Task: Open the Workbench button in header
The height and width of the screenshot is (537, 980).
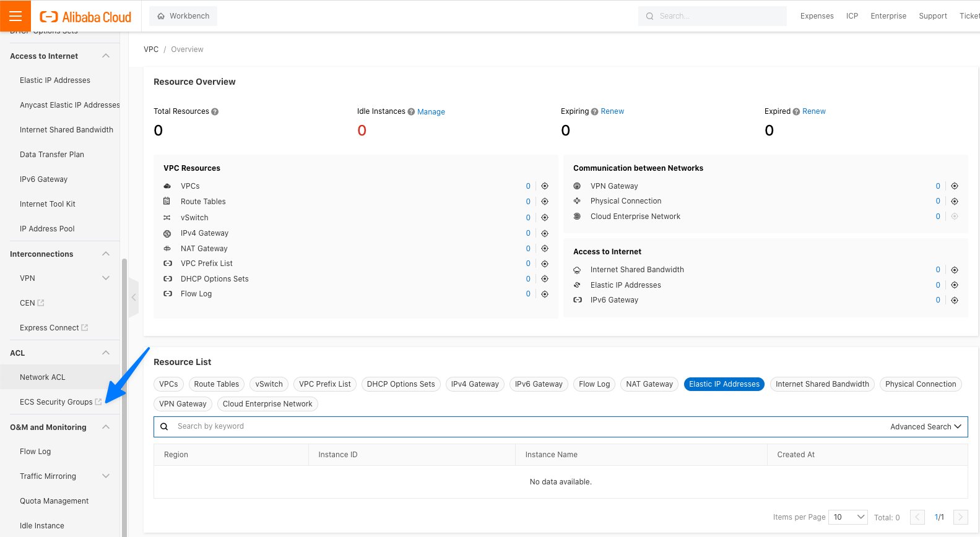Action: tap(183, 16)
